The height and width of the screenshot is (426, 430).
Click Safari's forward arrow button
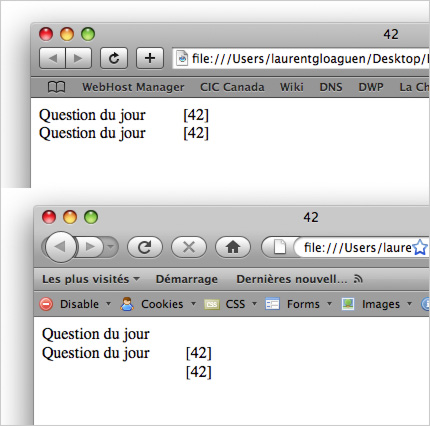(x=78, y=58)
